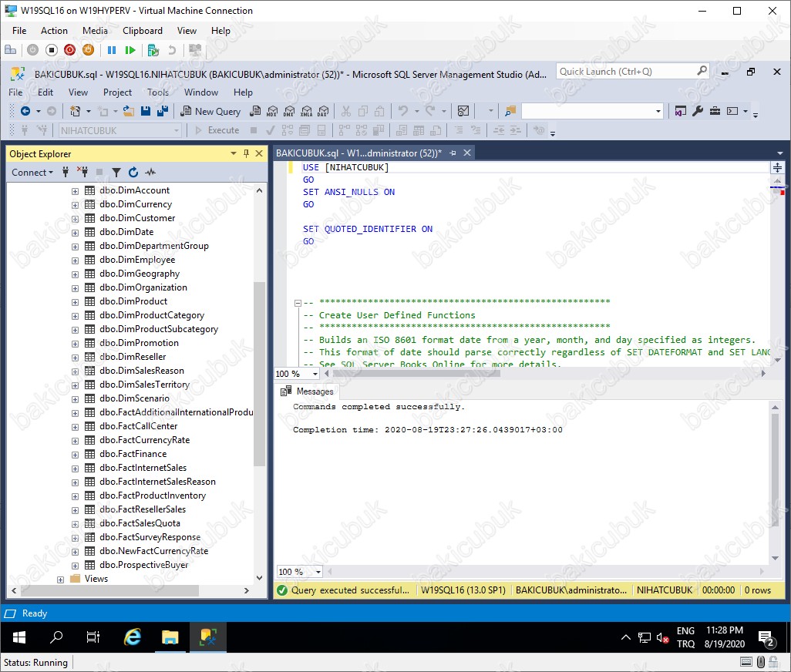Open Internet Explorer from the taskbar

[132, 638]
